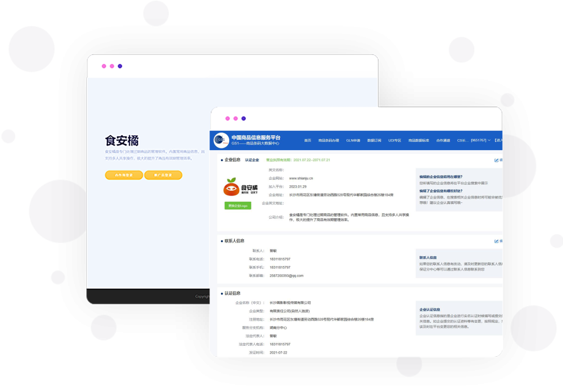Click large 食安橘 title in back window
The height and width of the screenshot is (392, 563).
pyautogui.click(x=122, y=140)
